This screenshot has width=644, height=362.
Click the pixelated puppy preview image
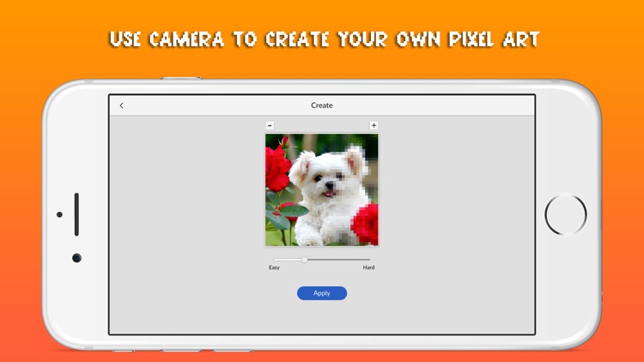click(x=322, y=190)
